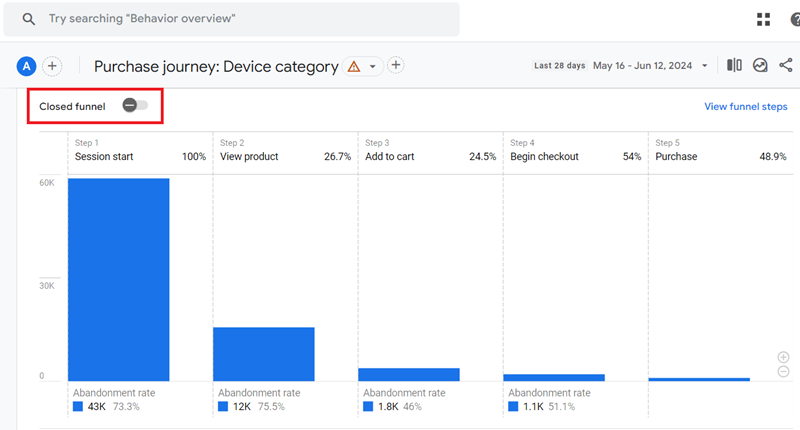Toggle the Closed funnel switch
Screen dimensions: 800x430
[x=135, y=106]
